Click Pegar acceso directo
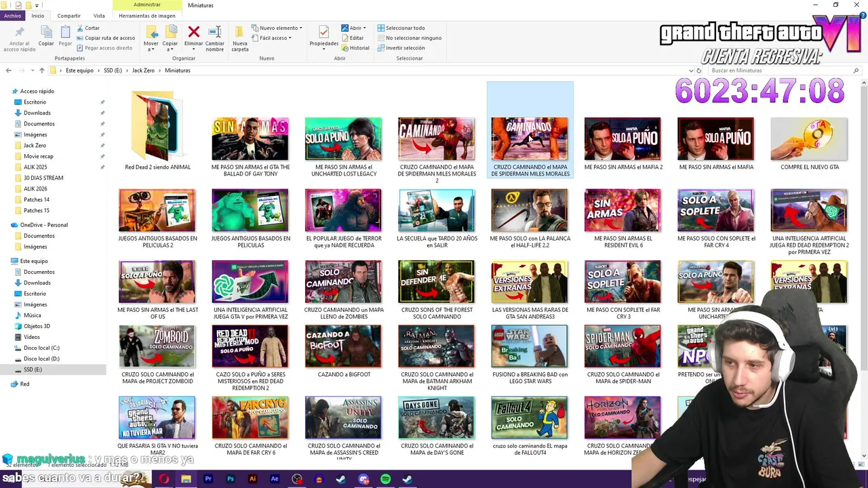The height and width of the screenshot is (488, 868). pyautogui.click(x=104, y=48)
